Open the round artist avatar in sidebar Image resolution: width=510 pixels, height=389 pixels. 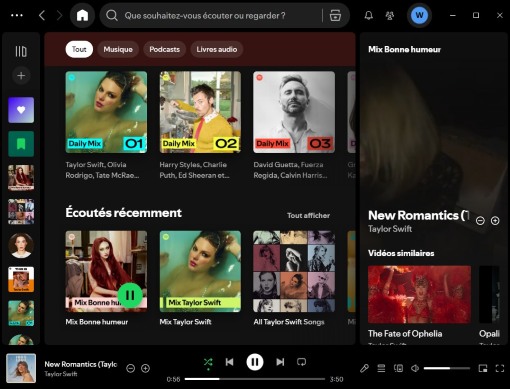pyautogui.click(x=21, y=246)
